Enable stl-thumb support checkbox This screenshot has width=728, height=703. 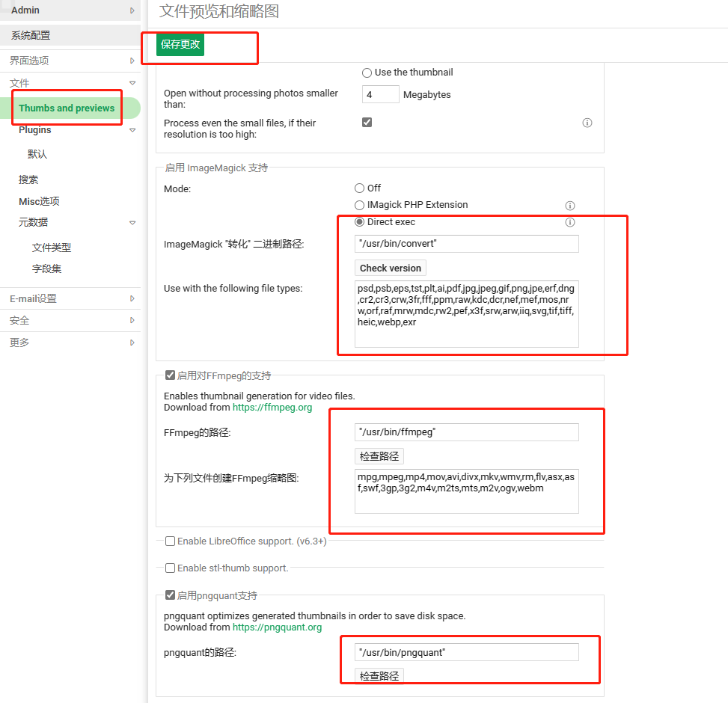click(x=171, y=568)
